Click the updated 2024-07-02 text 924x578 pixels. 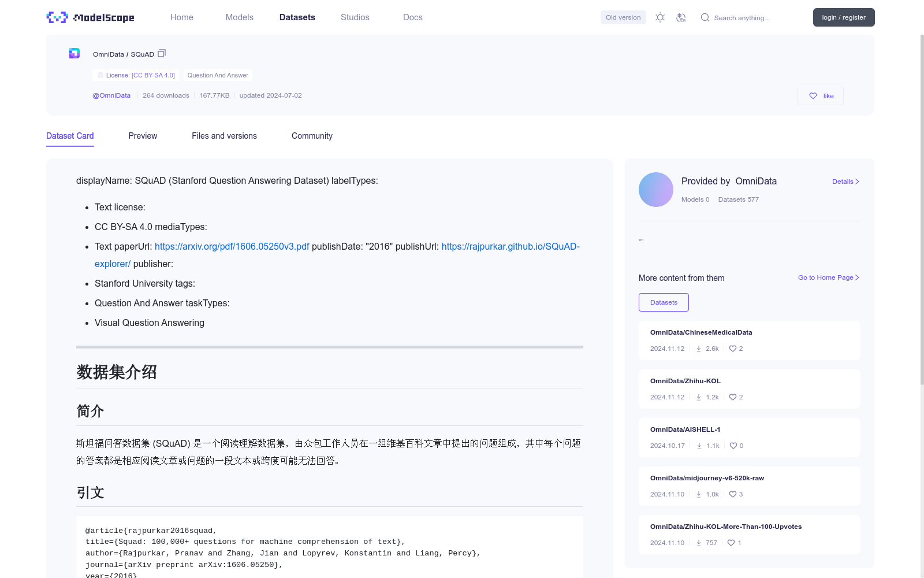pos(270,95)
